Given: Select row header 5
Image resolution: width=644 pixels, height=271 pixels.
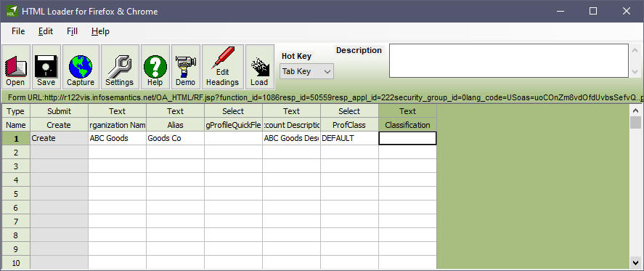Looking at the screenshot, I should coord(16,194).
